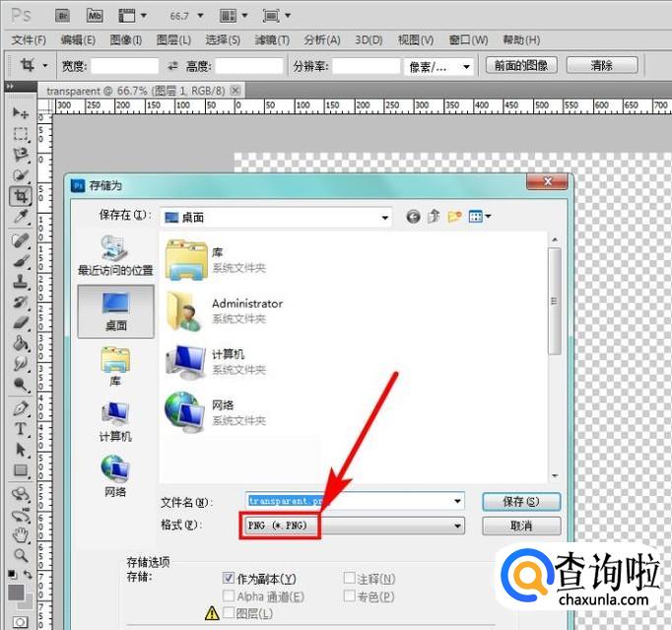The image size is (672, 630).
Task: Select the Rectangle shape tool
Action: coord(20,470)
